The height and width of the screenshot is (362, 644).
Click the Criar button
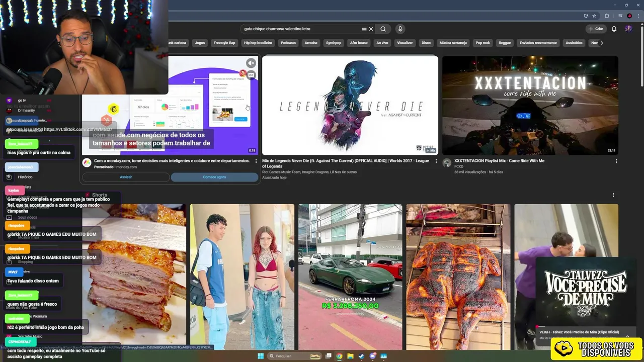click(x=596, y=29)
